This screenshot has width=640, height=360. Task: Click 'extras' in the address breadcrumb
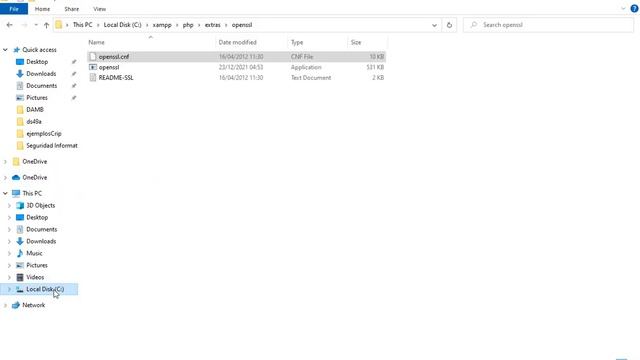tap(212, 25)
